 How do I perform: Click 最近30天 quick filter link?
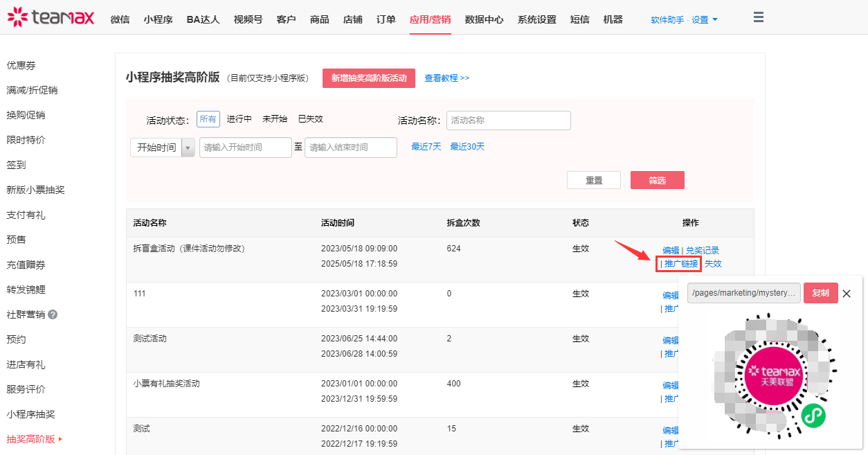467,147
